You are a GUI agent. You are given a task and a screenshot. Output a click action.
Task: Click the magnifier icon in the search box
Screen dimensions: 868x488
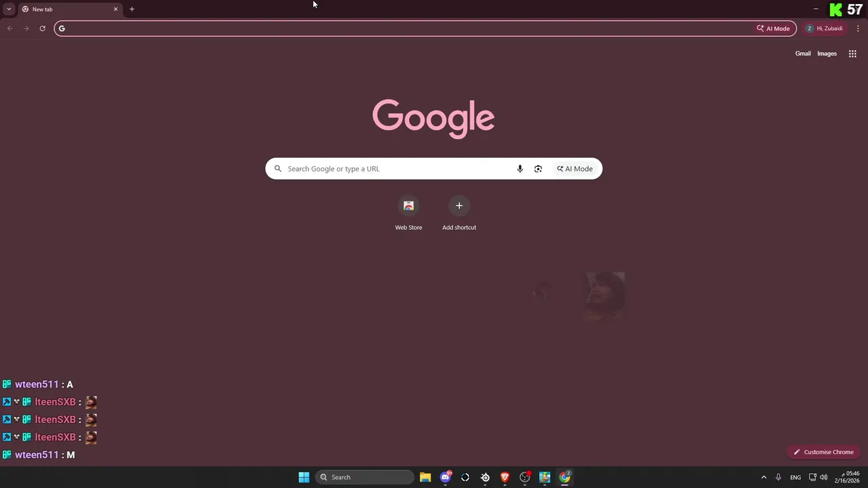(277, 169)
